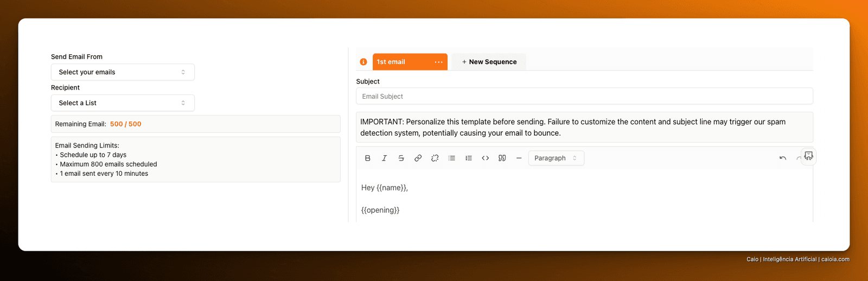Open the Paragraph style dropdown
The image size is (868, 281).
coord(556,158)
